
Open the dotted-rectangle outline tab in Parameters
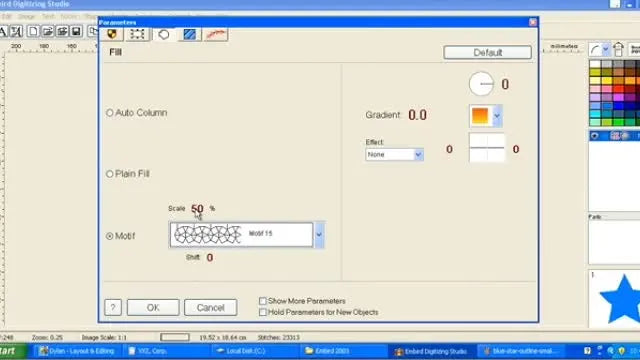pyautogui.click(x=137, y=34)
